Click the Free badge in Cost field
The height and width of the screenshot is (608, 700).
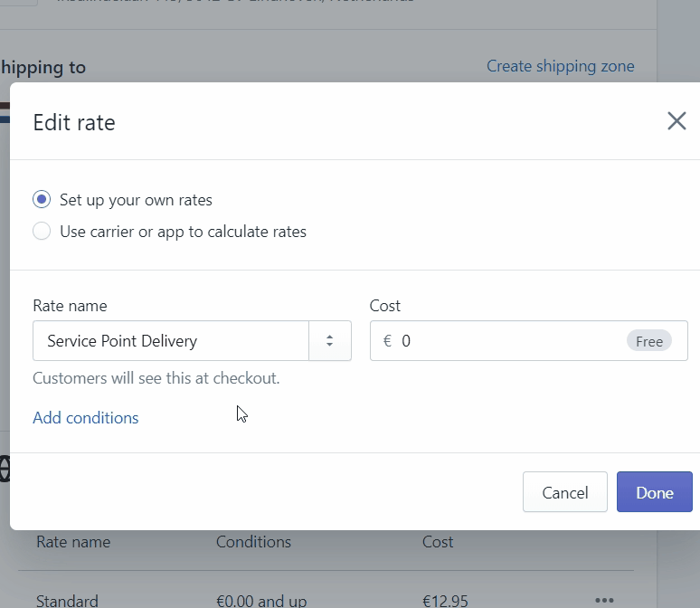coord(649,341)
